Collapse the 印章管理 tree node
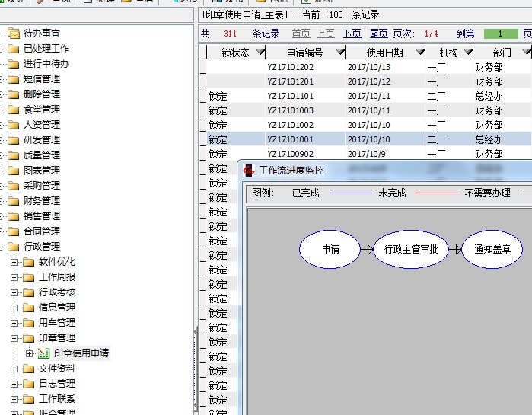Viewport: 532px width, 415px height. point(14,338)
